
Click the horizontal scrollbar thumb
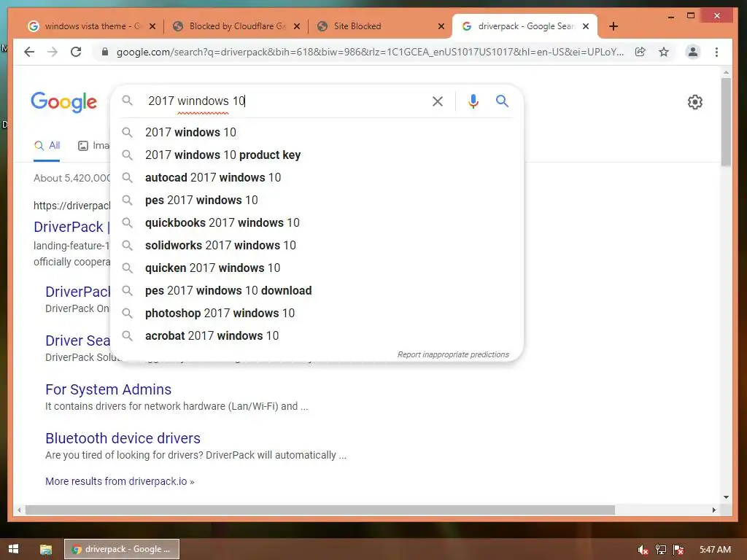[x=320, y=510]
